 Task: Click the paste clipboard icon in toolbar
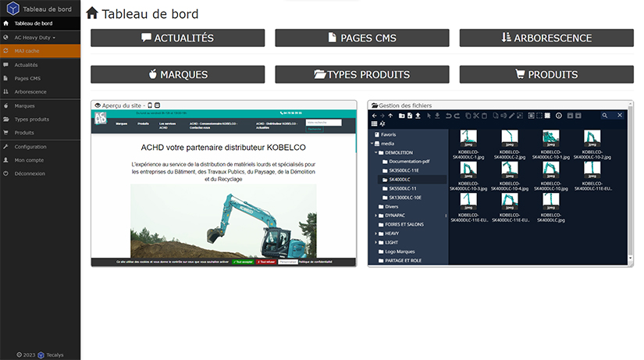click(484, 116)
